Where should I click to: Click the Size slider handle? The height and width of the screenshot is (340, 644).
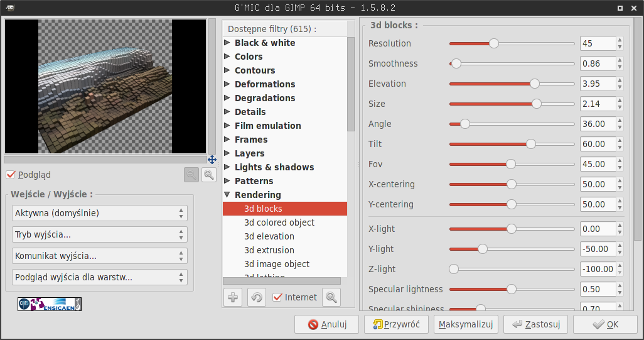click(537, 104)
